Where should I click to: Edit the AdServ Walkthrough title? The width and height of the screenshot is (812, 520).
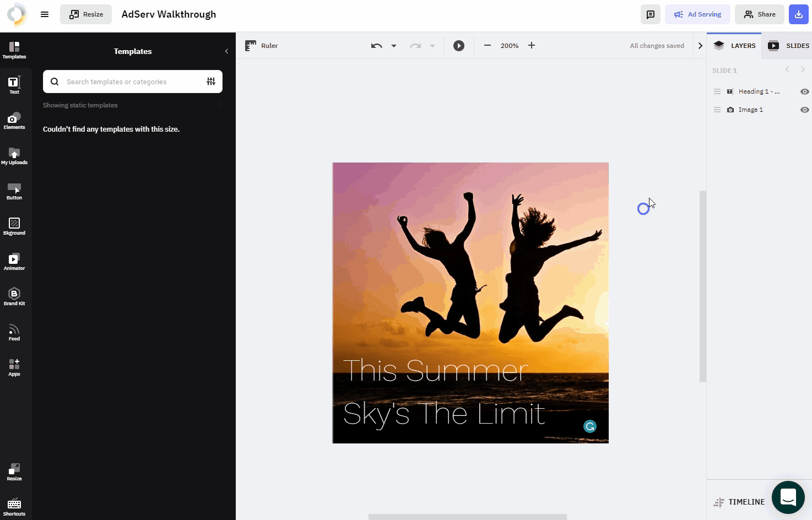coord(169,14)
